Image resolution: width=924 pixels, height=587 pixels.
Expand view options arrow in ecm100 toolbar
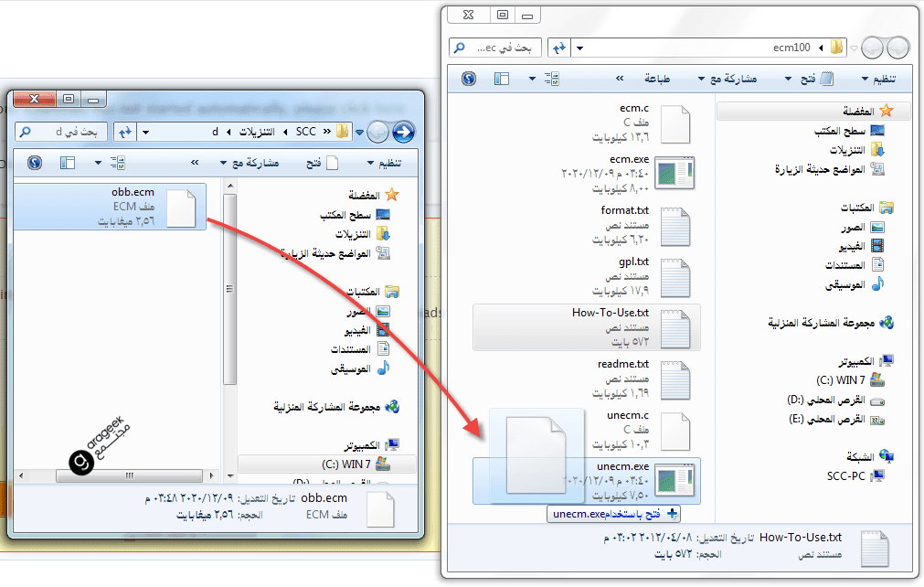coord(532,79)
